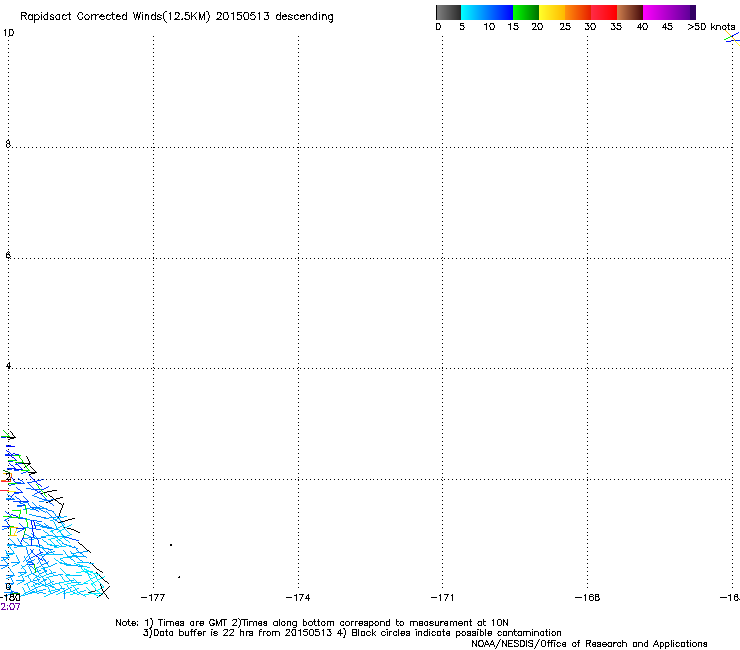Select the cyan-blue 5-15 knots color band

tap(487, 12)
